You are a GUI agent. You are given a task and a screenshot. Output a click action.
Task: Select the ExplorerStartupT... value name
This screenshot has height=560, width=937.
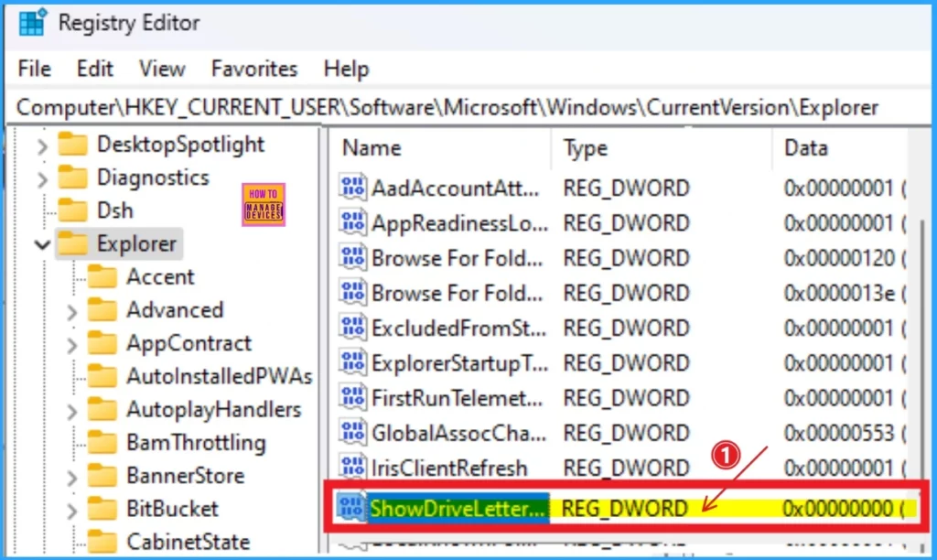(459, 362)
